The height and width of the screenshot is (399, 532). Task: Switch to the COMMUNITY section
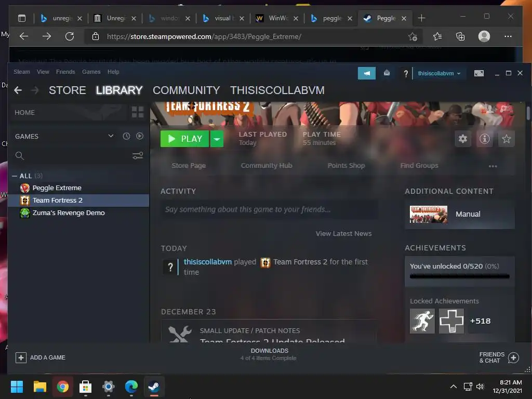pyautogui.click(x=187, y=90)
